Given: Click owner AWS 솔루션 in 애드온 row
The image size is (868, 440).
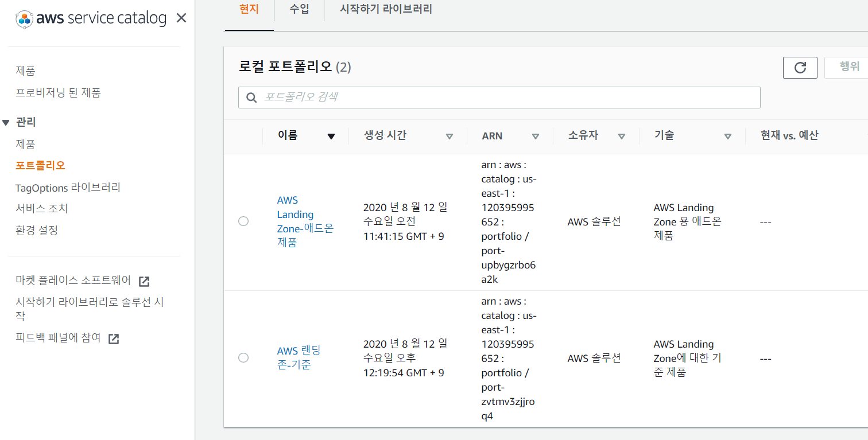Looking at the screenshot, I should 594,221.
